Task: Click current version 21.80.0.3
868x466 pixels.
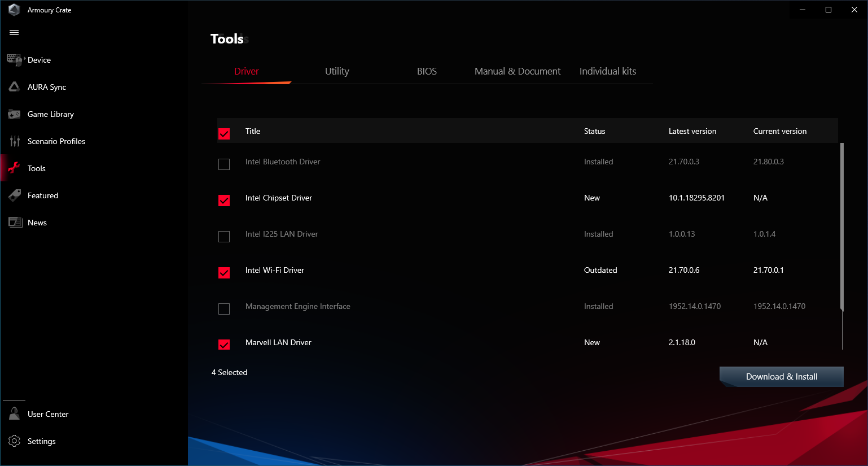Action: (x=769, y=162)
